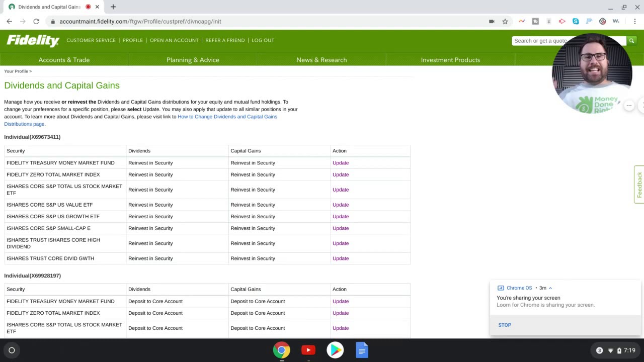644x362 pixels.
Task: Click the Wi-Fi icon in the system tray
Action: tap(611, 350)
